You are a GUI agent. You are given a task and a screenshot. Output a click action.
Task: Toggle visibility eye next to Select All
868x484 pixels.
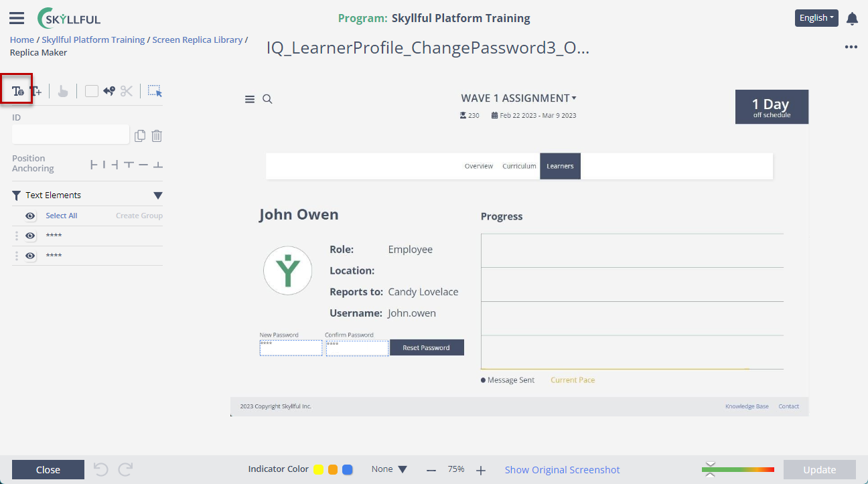[x=30, y=216]
